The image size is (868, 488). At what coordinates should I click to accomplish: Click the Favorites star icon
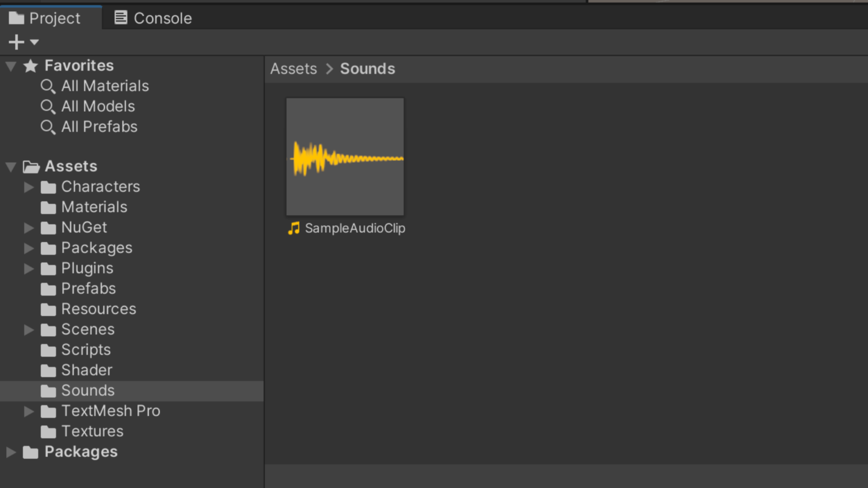30,66
